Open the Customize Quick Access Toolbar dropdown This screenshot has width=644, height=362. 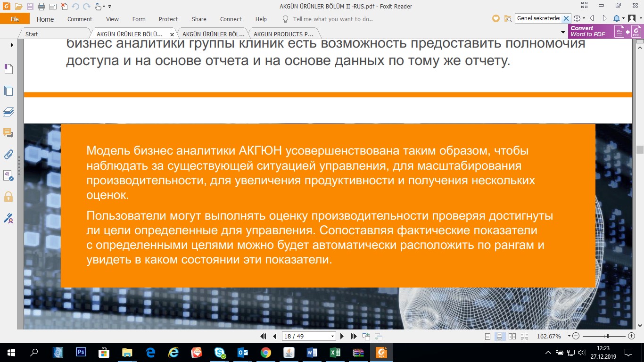point(110,7)
